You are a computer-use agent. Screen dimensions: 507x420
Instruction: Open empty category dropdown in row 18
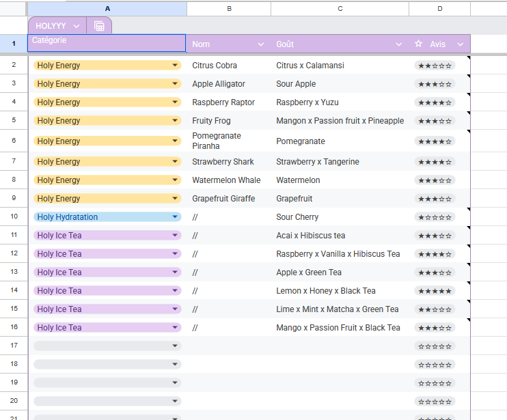pyautogui.click(x=175, y=364)
